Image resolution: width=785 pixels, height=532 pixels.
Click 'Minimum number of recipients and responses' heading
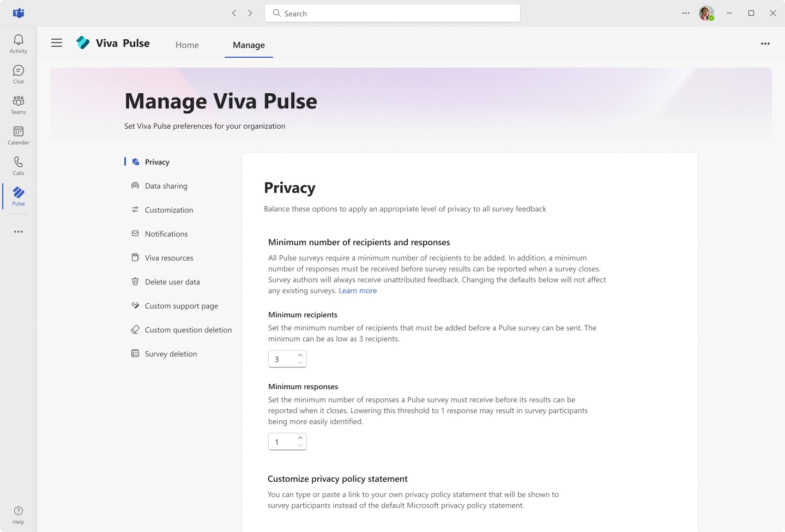(x=359, y=242)
